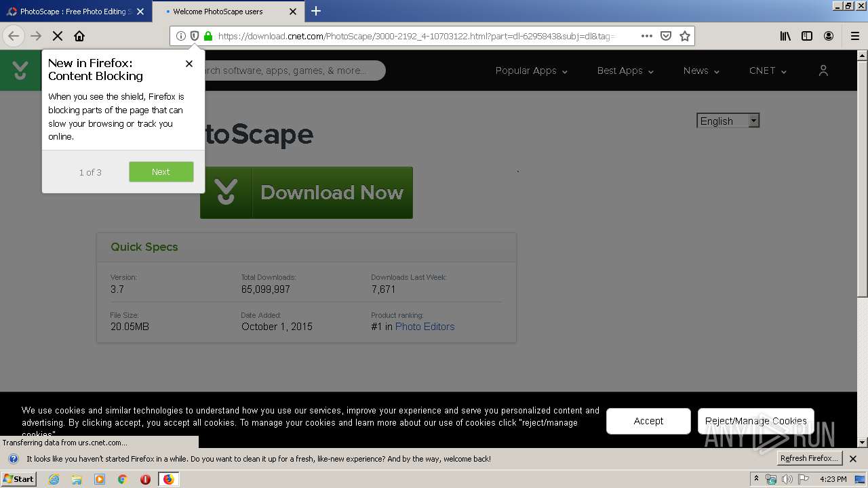Viewport: 868px width, 488px height.
Task: Click the Quick Specs heading
Action: click(144, 247)
